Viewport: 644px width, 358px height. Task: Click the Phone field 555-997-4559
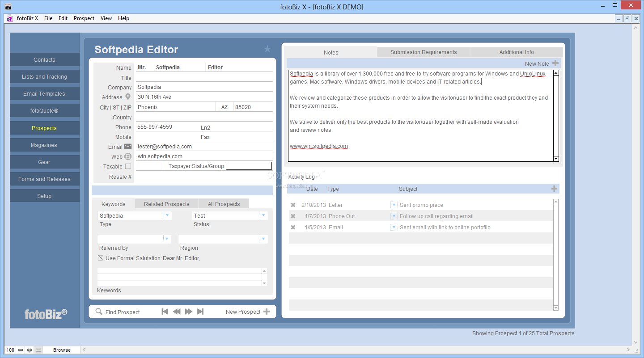click(167, 127)
